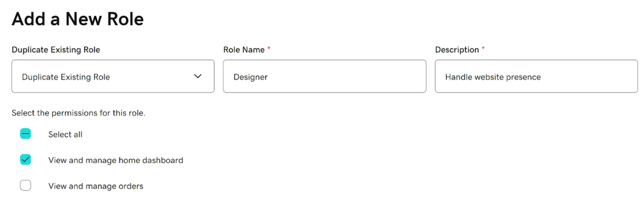The height and width of the screenshot is (198, 644).
Task: Click the "Description" field label
Action: (x=457, y=50)
